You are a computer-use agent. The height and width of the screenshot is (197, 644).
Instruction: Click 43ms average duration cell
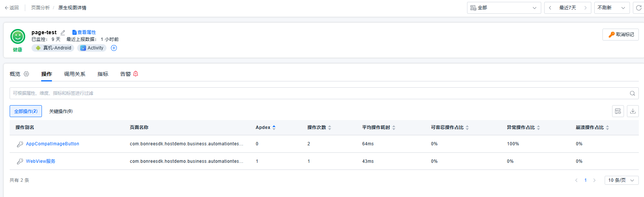tap(368, 161)
